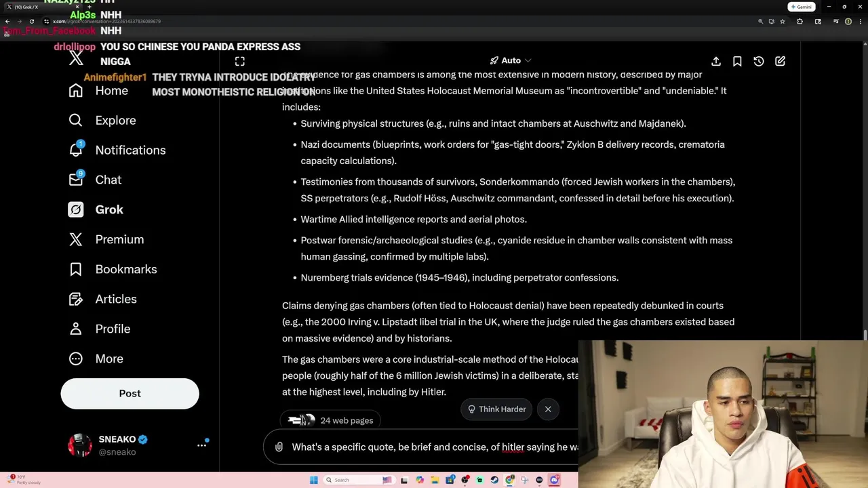Open Premium in the sidebar
868x488 pixels.
click(x=106, y=239)
